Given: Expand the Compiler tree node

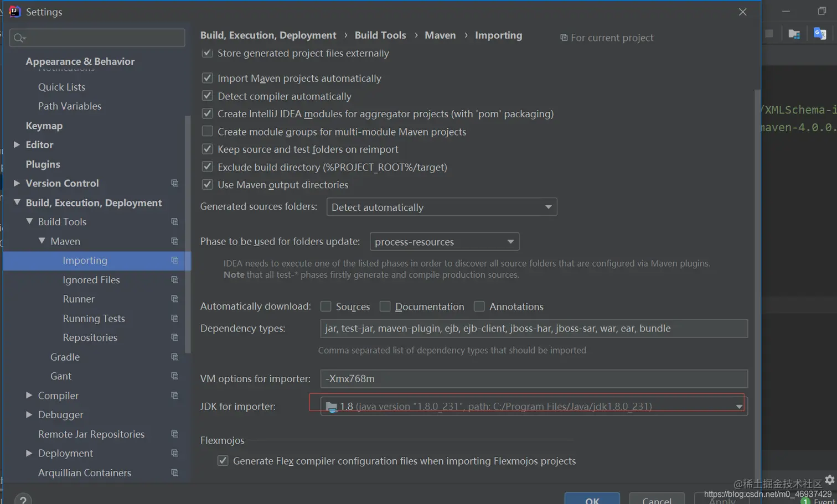Looking at the screenshot, I should (29, 395).
